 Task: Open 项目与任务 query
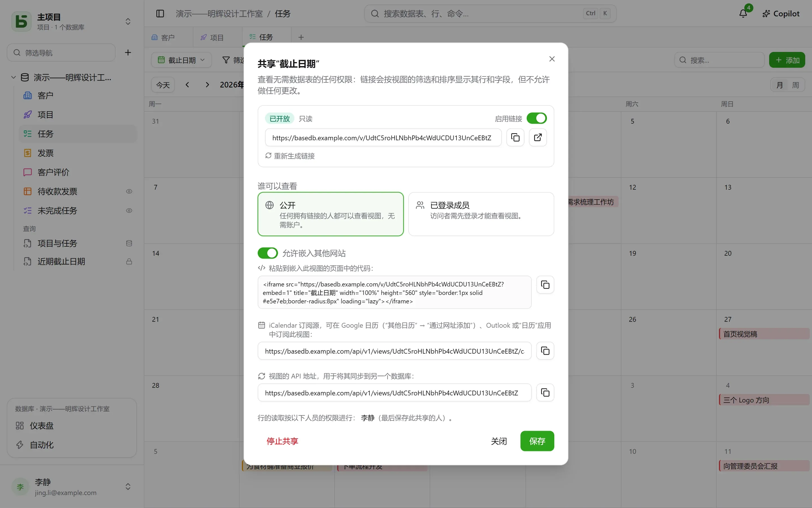coord(78,243)
